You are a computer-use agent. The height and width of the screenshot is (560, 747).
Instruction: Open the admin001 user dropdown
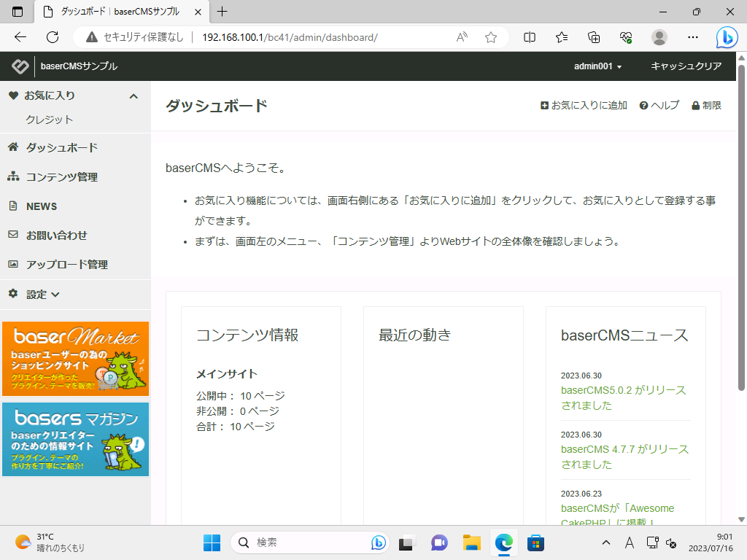pos(597,66)
